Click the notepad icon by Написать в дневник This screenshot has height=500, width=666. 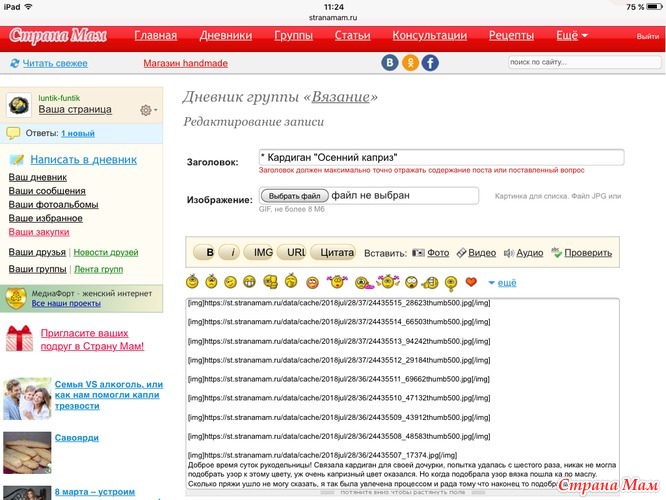coord(17,160)
